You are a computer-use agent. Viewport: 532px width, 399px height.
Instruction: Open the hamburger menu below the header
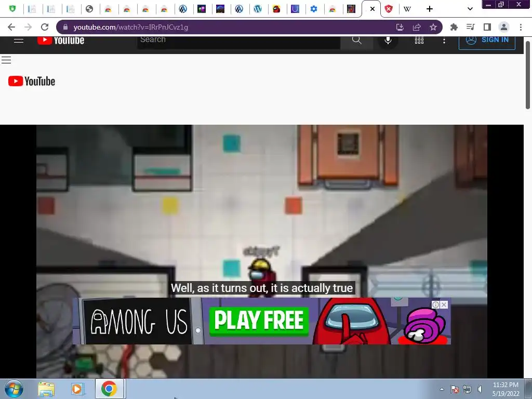[x=6, y=60]
